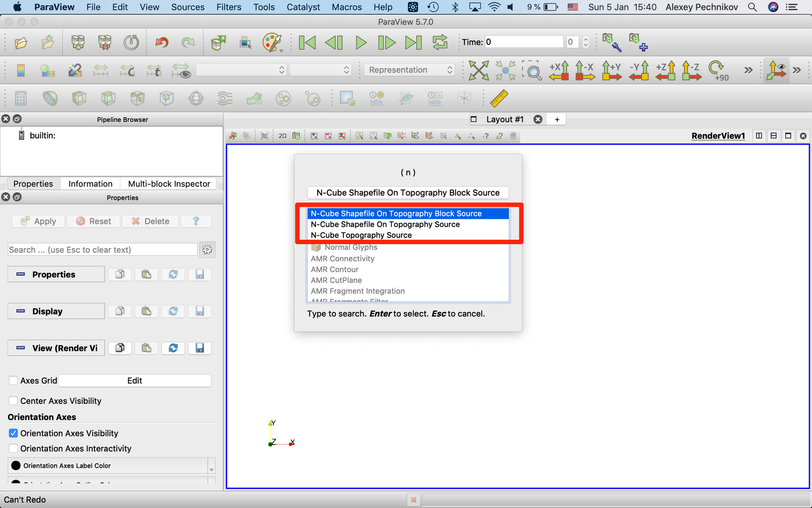Open the Sources menu
Viewport: 812px width, 508px height.
point(188,7)
